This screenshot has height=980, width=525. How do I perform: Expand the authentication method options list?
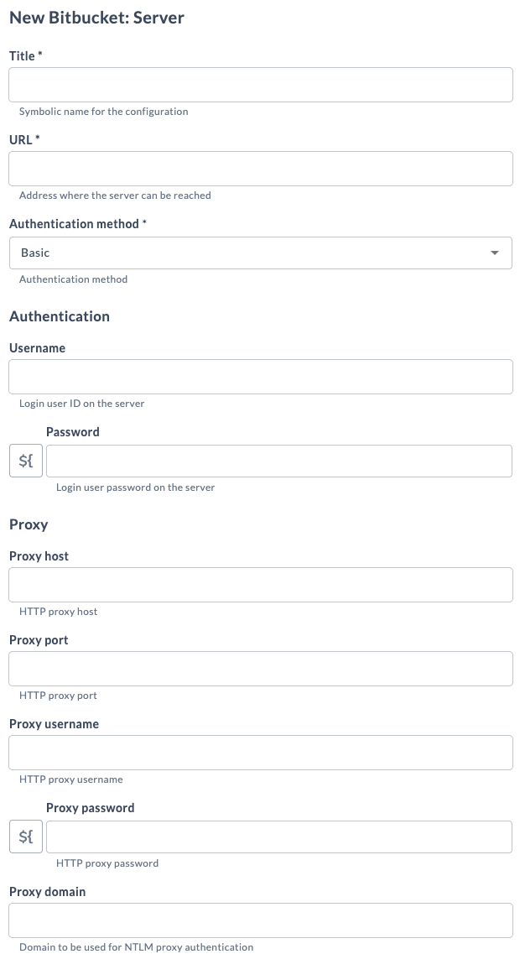260,253
